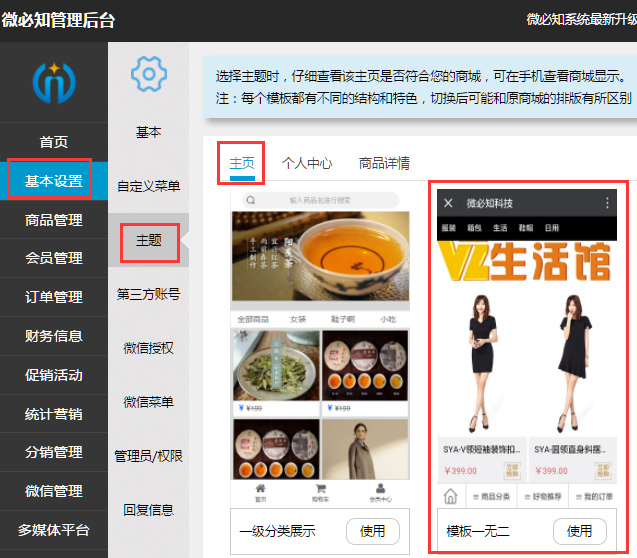Switch to the 商品详情 tab
The image size is (637, 558).
pos(384,164)
